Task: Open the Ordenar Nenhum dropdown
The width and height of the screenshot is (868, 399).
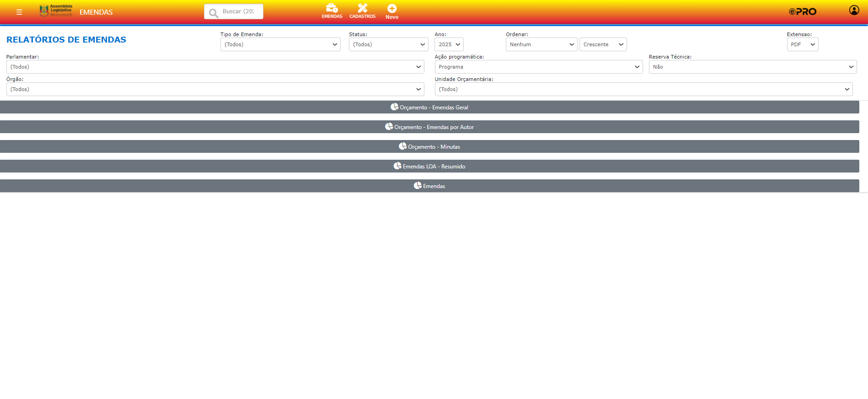Action: 541,44
